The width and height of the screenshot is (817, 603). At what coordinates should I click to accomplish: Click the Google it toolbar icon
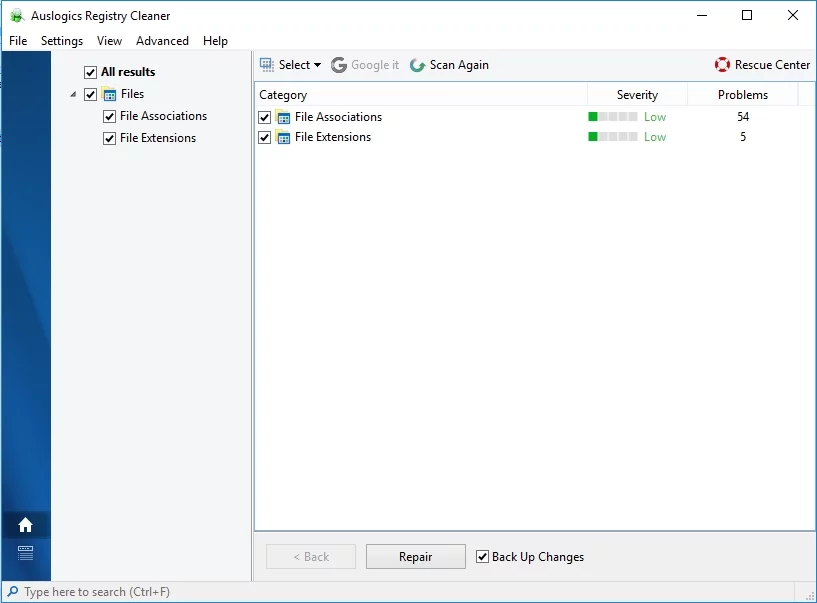click(x=339, y=65)
